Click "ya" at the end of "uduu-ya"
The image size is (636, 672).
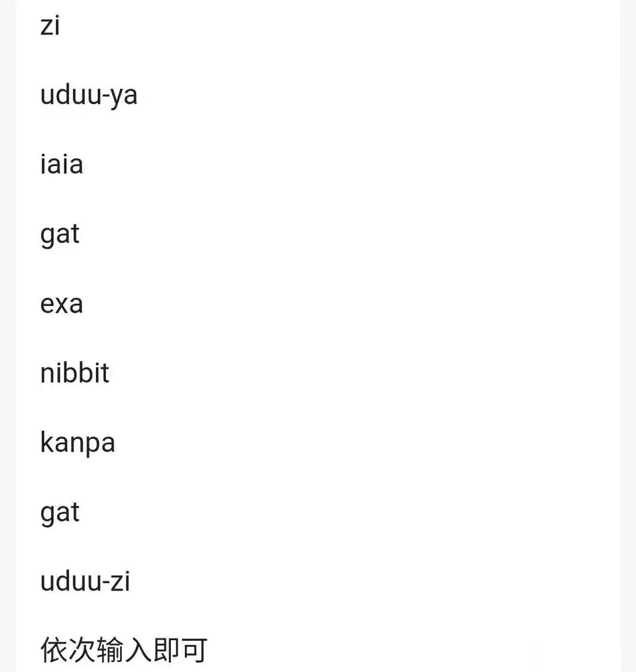pos(124,97)
